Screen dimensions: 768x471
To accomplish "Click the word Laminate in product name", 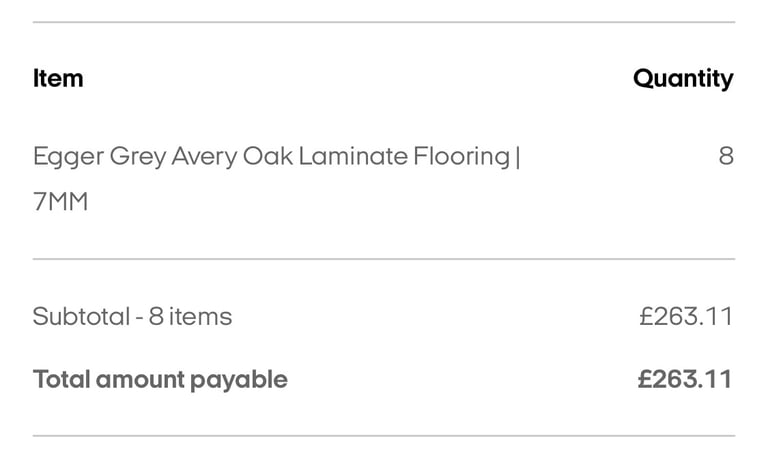I will [x=353, y=157].
